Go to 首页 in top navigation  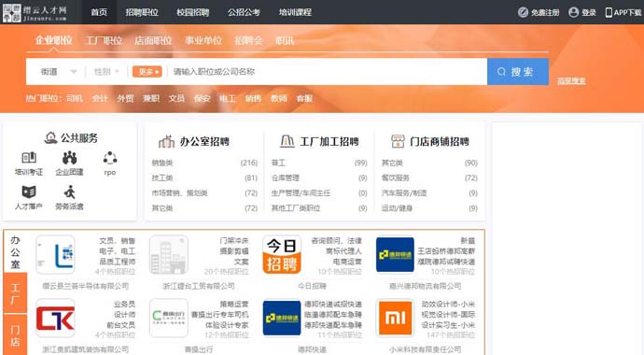99,12
